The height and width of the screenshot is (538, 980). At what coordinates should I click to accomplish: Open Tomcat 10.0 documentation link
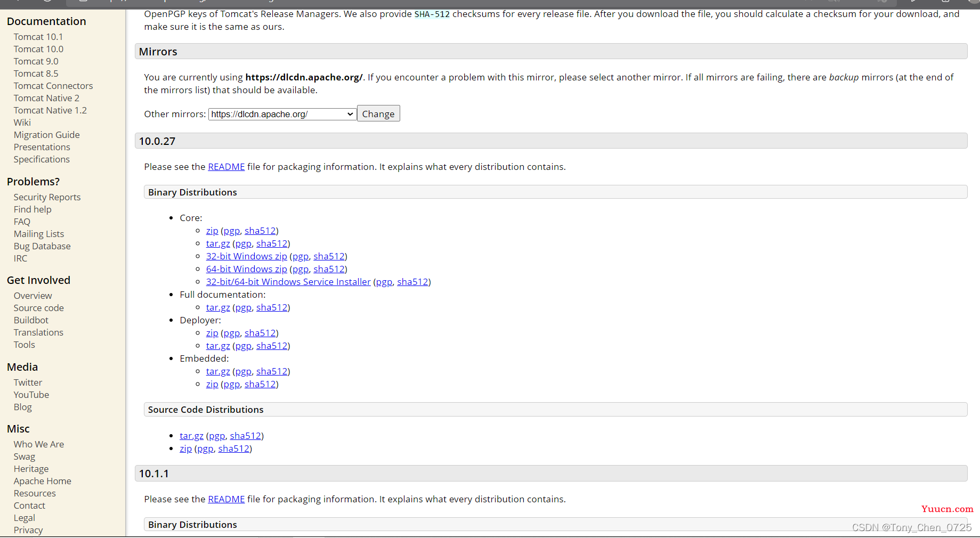pyautogui.click(x=38, y=49)
